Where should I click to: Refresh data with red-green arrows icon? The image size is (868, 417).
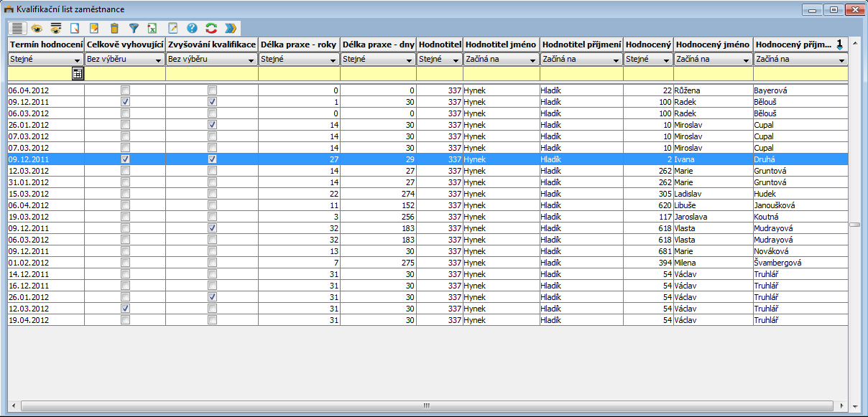pos(211,29)
